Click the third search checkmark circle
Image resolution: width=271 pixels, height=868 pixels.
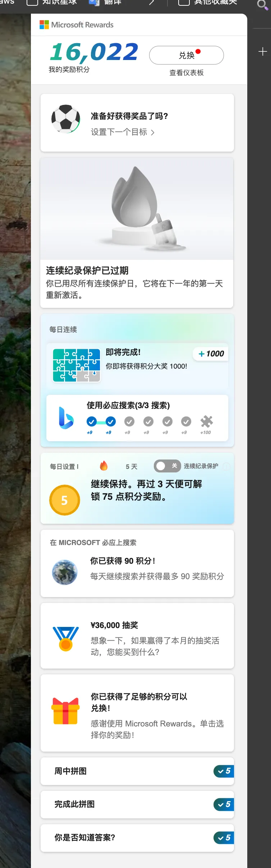click(129, 421)
